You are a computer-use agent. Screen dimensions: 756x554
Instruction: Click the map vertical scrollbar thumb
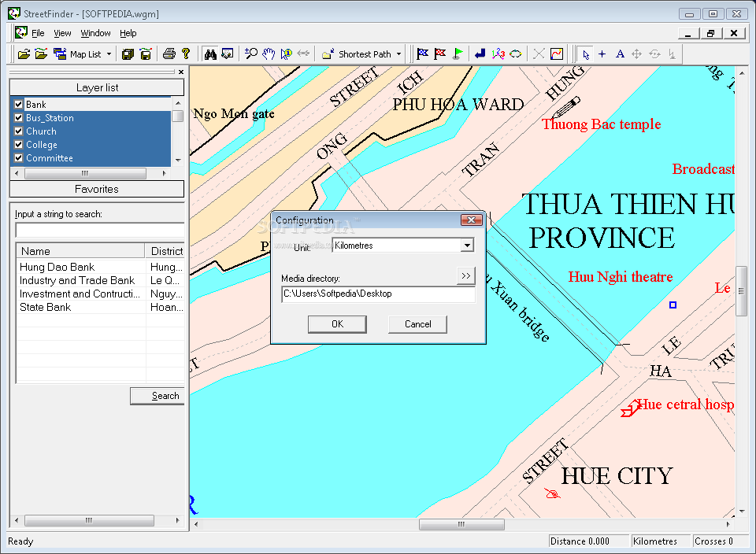pos(742,291)
